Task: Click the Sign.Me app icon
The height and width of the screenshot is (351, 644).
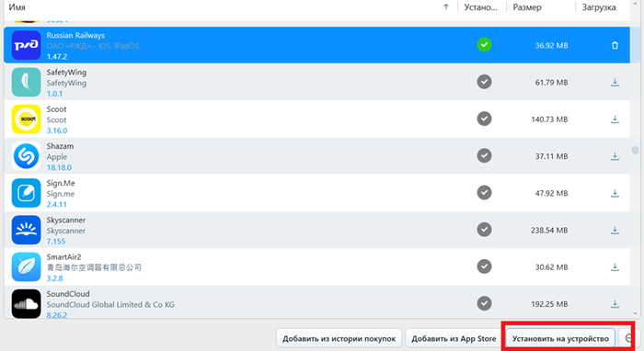Action: pos(27,193)
